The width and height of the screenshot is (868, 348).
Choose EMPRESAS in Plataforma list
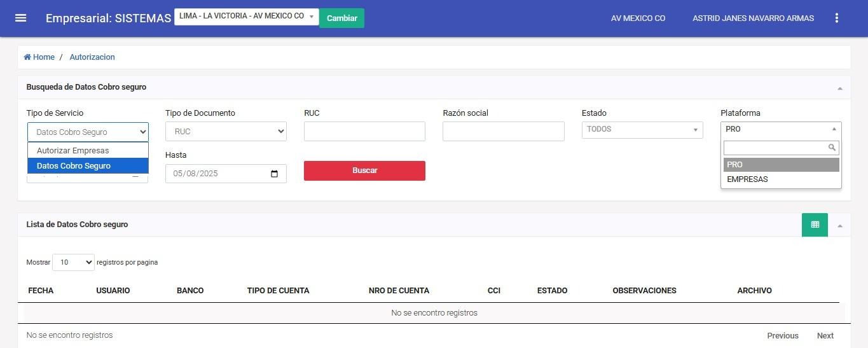[747, 179]
